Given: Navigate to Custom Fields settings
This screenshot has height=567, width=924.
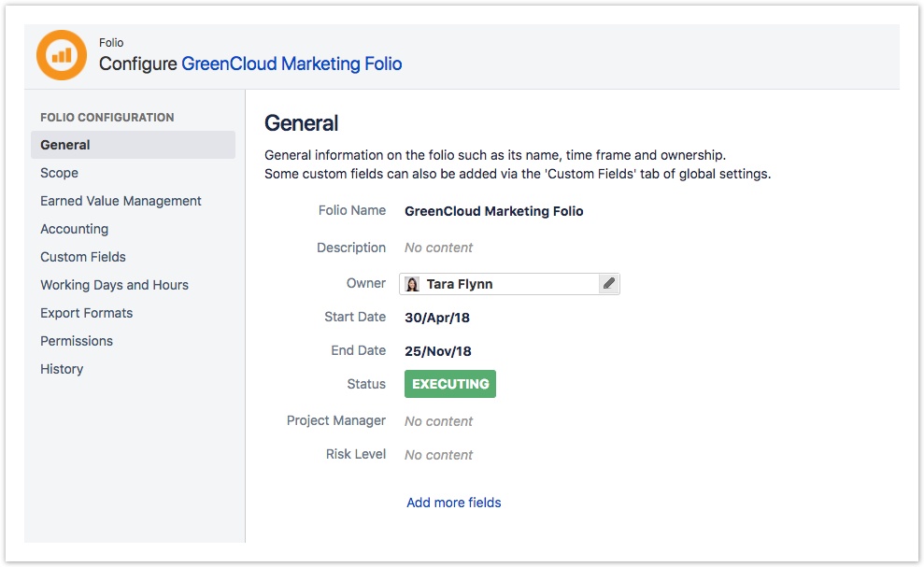Looking at the screenshot, I should [x=83, y=257].
